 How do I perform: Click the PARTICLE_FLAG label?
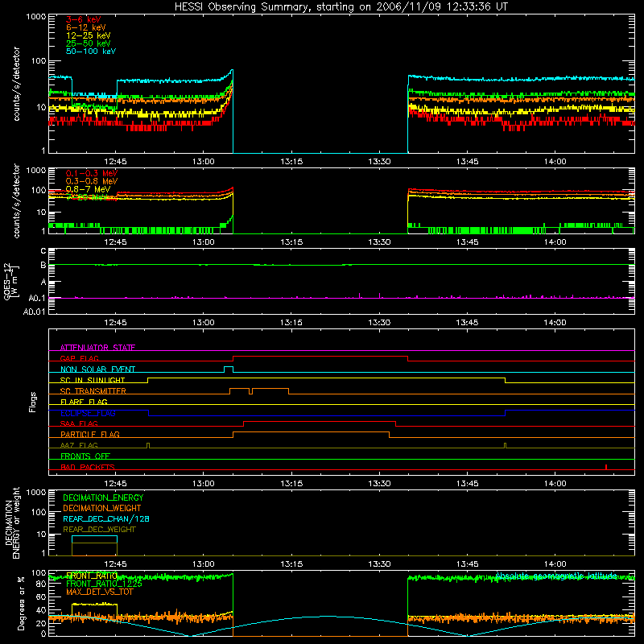tap(90, 435)
